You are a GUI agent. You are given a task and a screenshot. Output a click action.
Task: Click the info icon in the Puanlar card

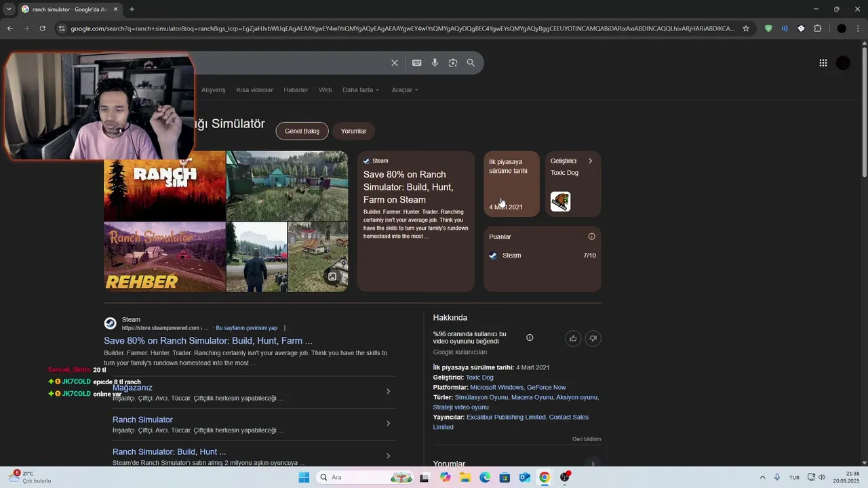591,237
